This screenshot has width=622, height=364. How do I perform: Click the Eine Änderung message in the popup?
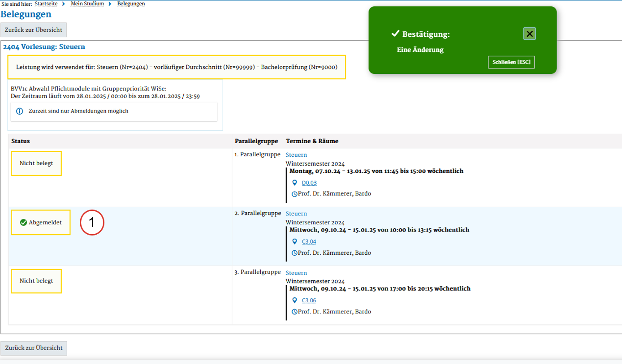[420, 50]
